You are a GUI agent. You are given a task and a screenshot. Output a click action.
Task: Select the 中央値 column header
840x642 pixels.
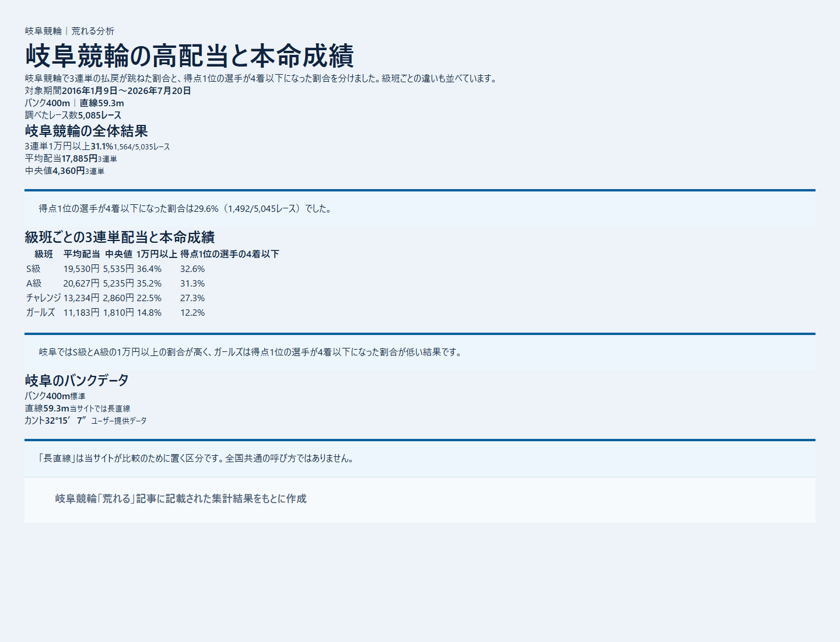pyautogui.click(x=119, y=254)
